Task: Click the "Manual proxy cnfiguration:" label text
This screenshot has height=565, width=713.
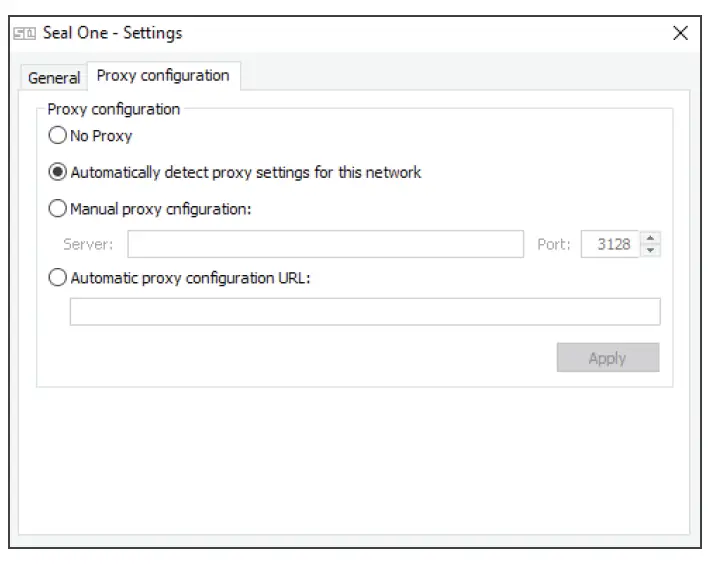Action: coord(161,209)
